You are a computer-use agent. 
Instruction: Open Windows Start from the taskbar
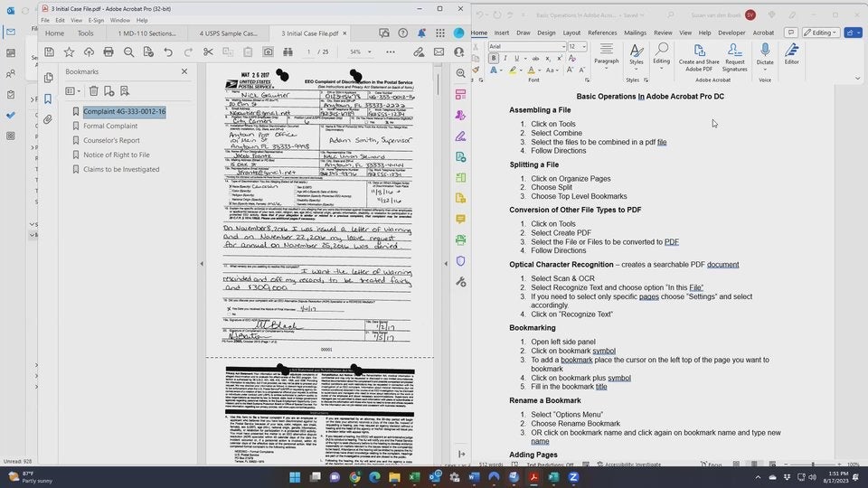[x=295, y=477]
